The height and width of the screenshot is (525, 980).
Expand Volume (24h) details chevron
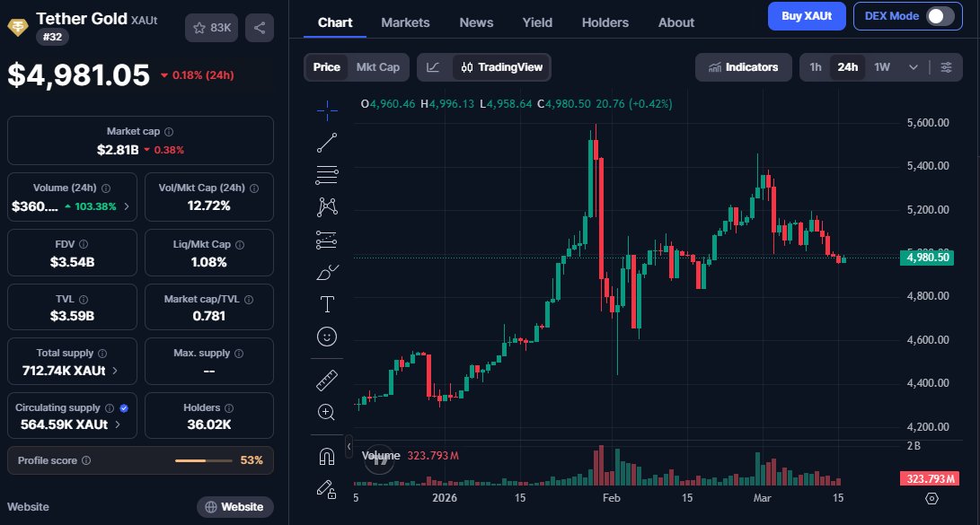click(x=127, y=206)
